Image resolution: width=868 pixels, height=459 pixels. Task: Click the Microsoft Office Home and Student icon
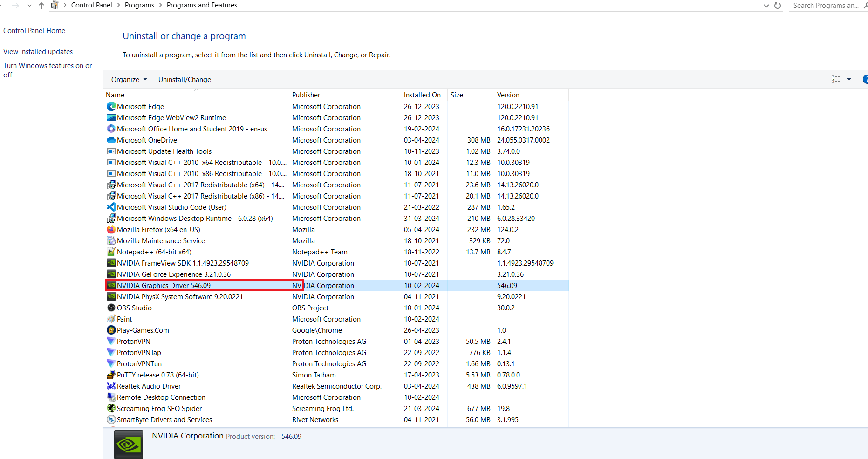pos(111,129)
